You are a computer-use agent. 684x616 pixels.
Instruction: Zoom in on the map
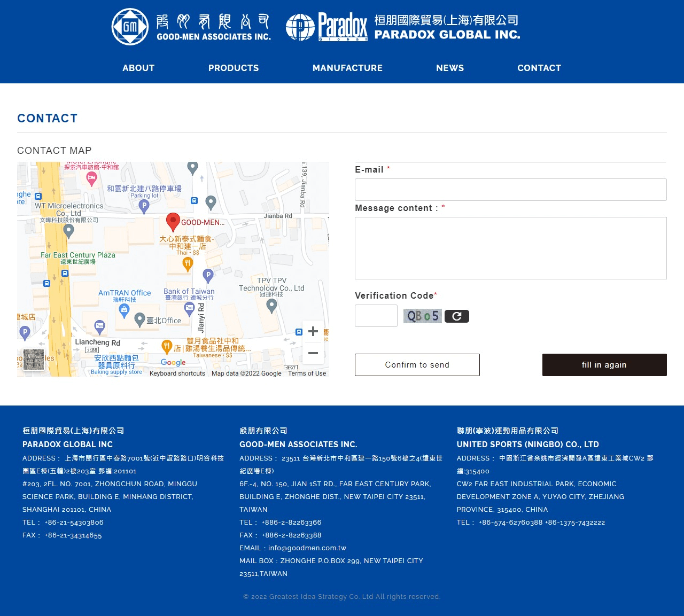(x=313, y=331)
